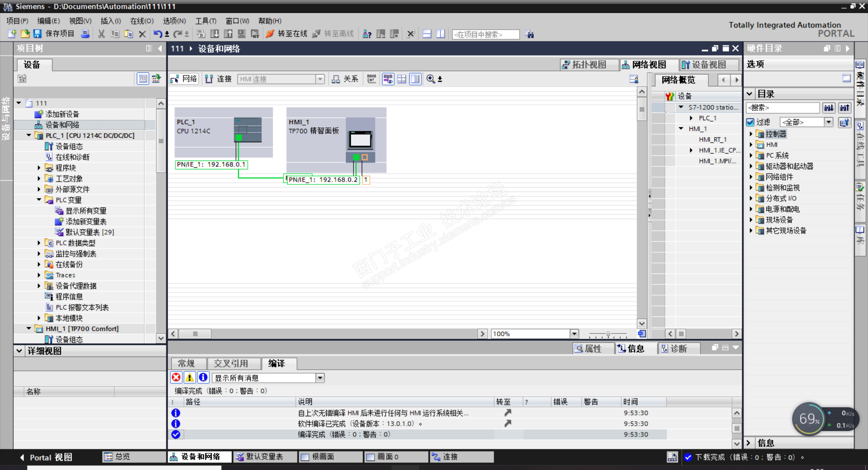Click the search-in-project binoculars icon
868x470 pixels.
click(530, 34)
